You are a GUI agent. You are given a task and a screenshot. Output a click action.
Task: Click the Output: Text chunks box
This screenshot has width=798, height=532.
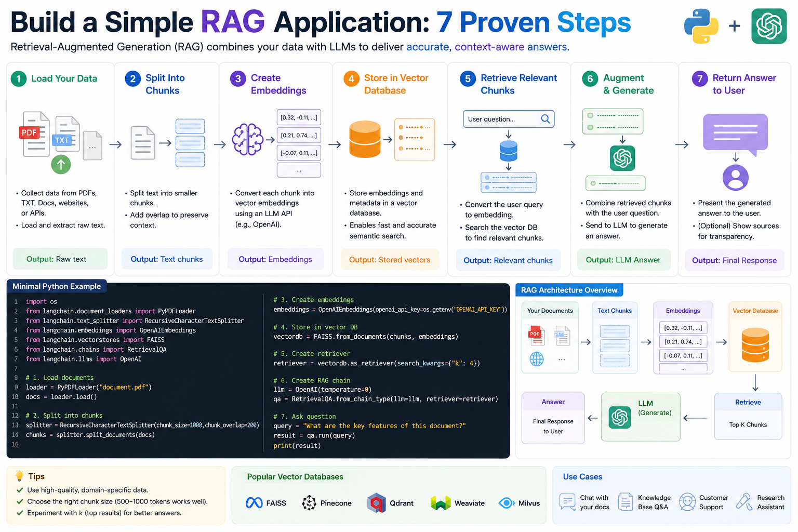167,259
